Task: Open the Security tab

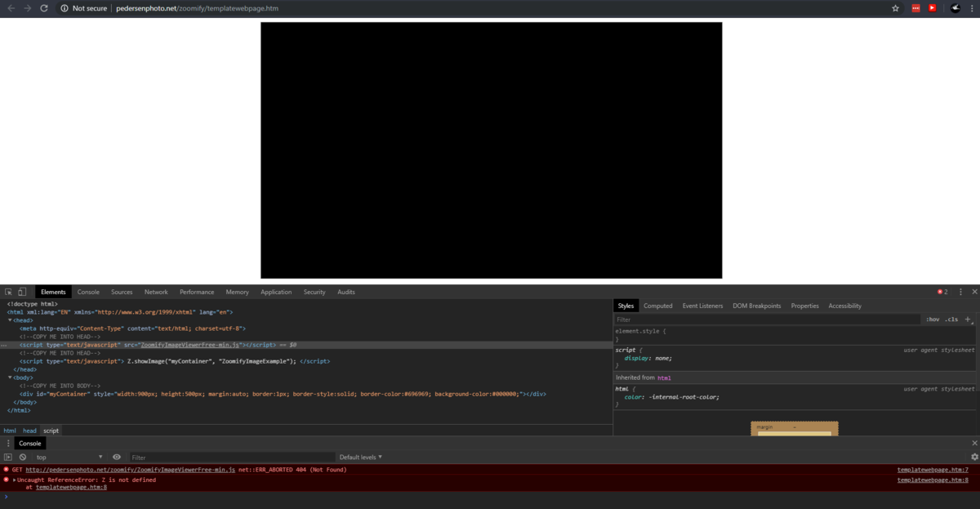Action: 314,292
